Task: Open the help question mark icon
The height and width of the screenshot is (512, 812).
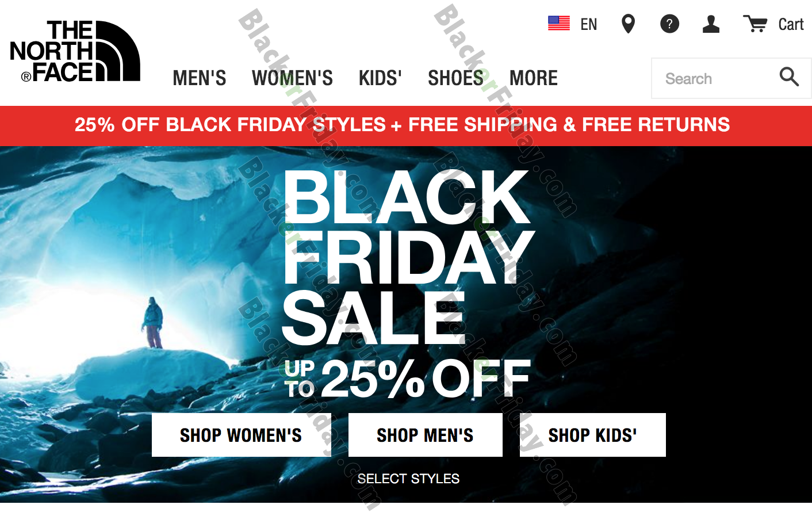Action: [669, 24]
